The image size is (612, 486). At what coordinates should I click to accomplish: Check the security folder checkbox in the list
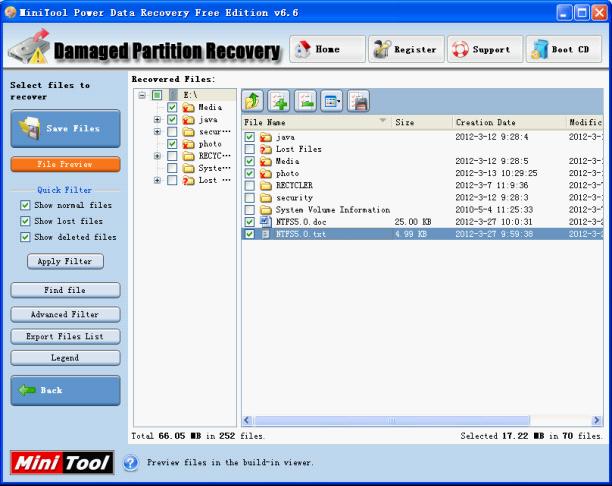[x=250, y=198]
